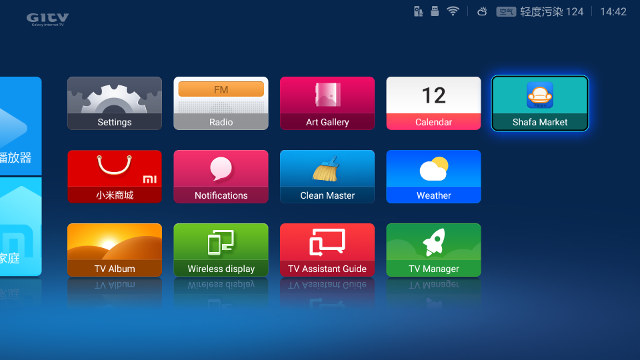Open the 小米商城 Mi store tile

tap(114, 176)
